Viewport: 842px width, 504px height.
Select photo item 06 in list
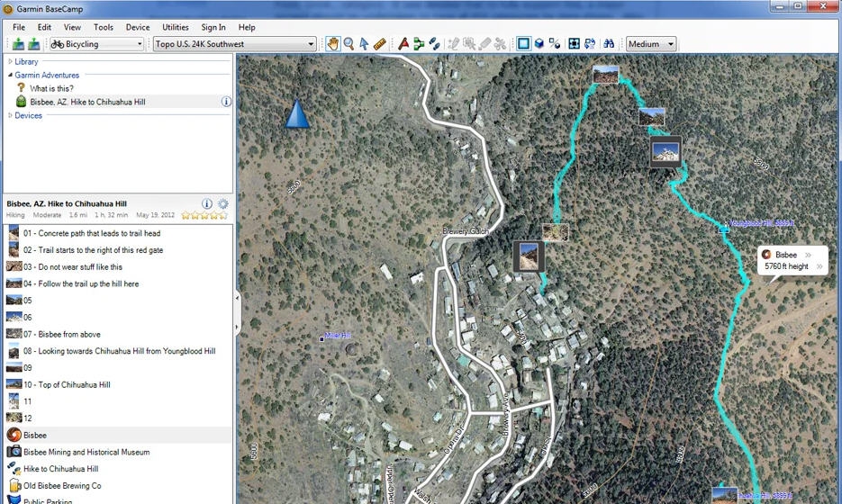tap(118, 317)
